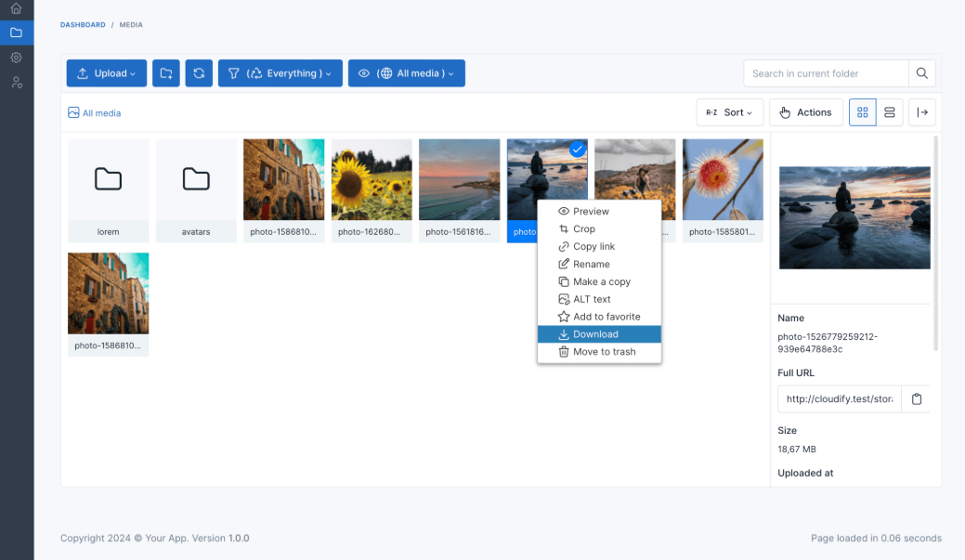Choose Download in context menu
The height and width of the screenshot is (560, 965).
(599, 334)
